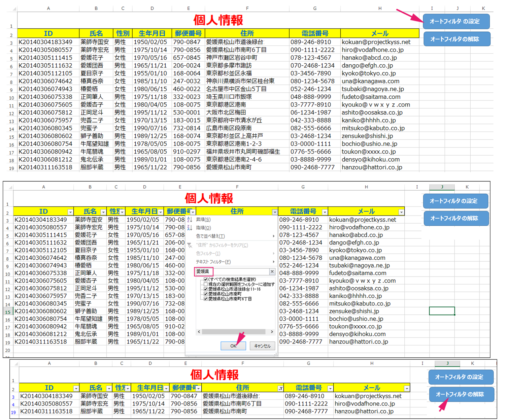Open ID filter arrow in the sheet with open filter menu
This screenshot has width=505, height=420.
click(x=70, y=212)
